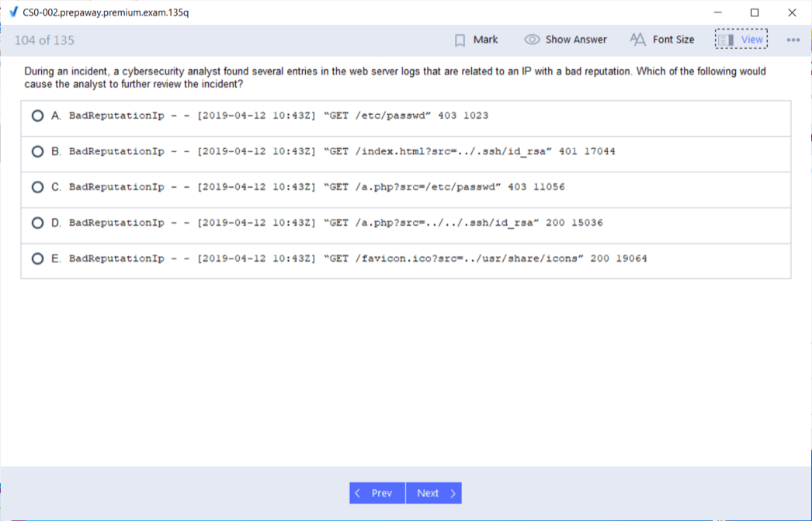Minimize the exam window
The height and width of the screenshot is (521, 812).
click(718, 12)
